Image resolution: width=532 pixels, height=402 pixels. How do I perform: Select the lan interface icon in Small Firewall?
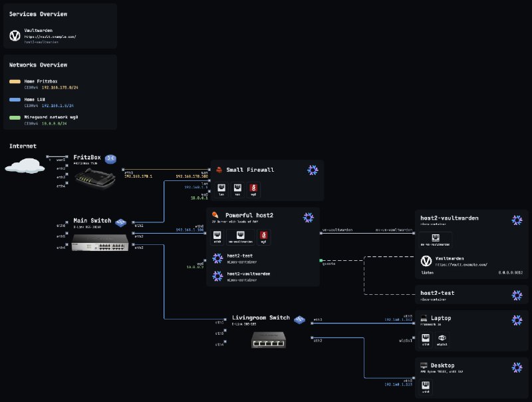tap(221, 189)
